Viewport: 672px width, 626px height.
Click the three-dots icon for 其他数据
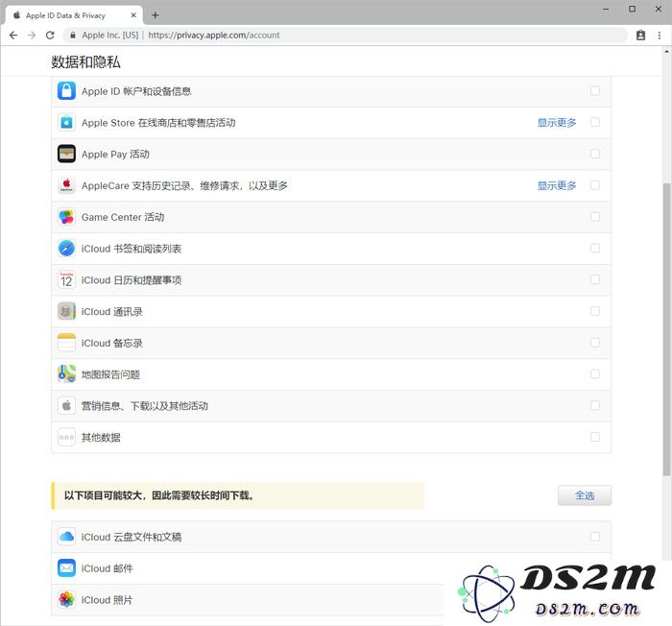66,438
